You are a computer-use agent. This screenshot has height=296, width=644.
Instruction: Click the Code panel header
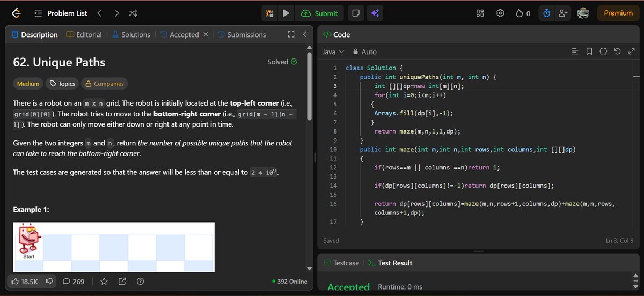[x=336, y=34]
